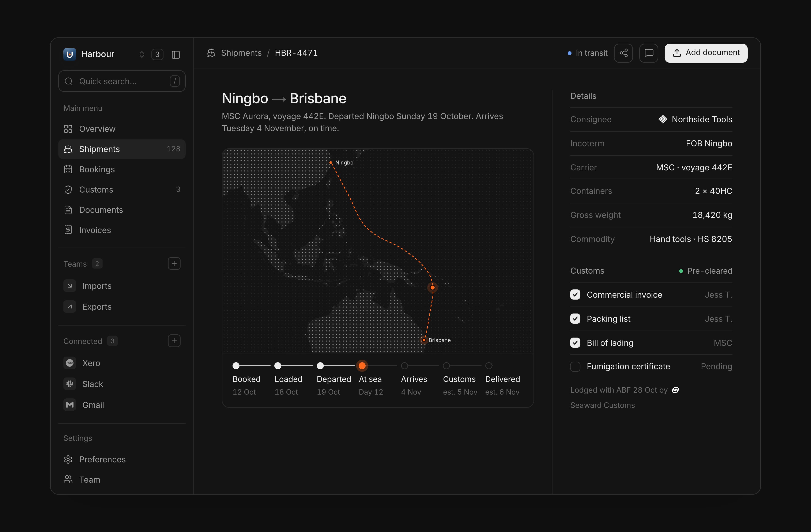The width and height of the screenshot is (811, 532).
Task: Click the share icon button
Action: 623,53
